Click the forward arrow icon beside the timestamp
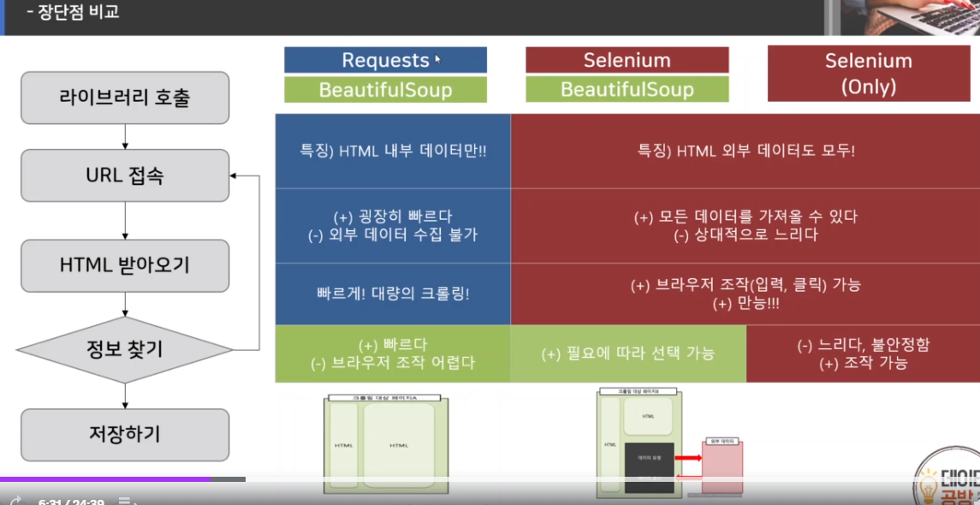 (x=17, y=502)
